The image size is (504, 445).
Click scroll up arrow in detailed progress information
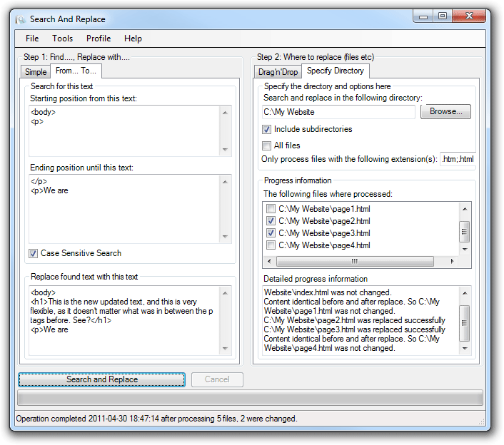(x=465, y=293)
